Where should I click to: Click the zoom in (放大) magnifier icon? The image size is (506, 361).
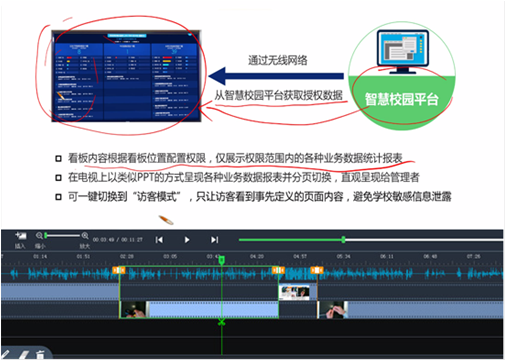[85, 236]
